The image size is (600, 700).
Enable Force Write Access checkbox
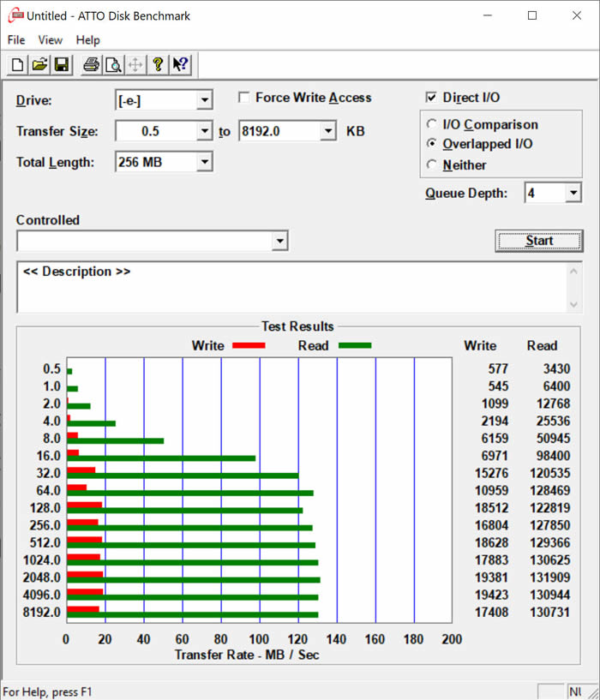click(244, 98)
